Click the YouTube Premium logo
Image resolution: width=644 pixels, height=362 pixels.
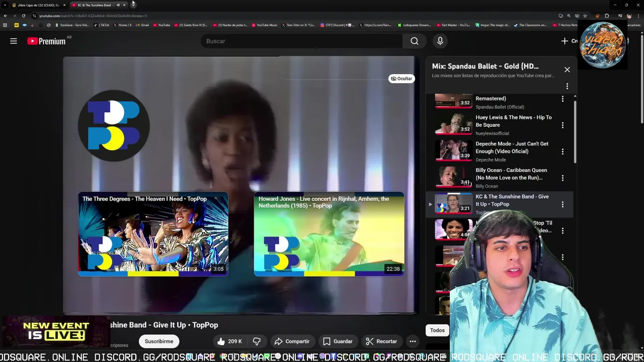point(46,41)
